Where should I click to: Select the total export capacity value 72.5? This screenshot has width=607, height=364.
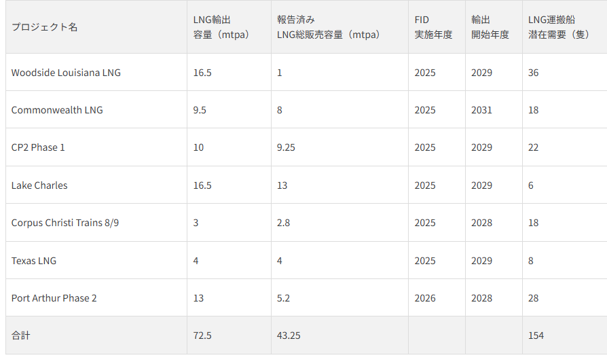coord(202,335)
